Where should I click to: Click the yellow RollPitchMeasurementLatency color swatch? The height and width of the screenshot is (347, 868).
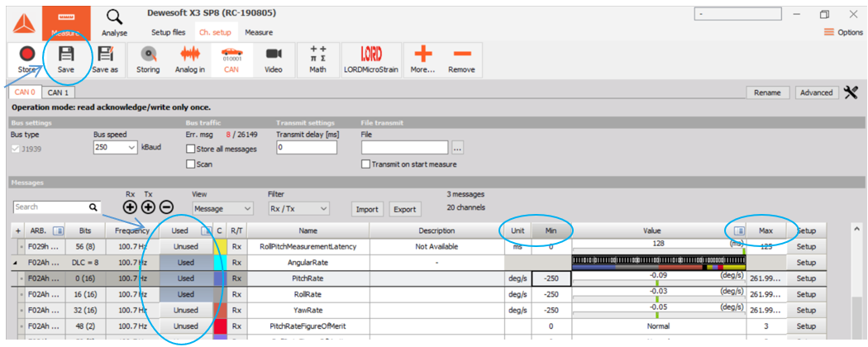(219, 247)
